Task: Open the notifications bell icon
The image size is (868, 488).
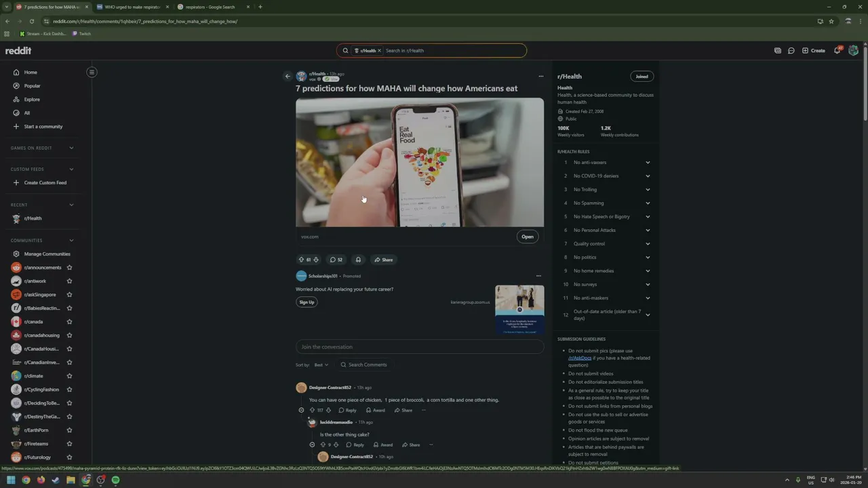Action: point(837,51)
